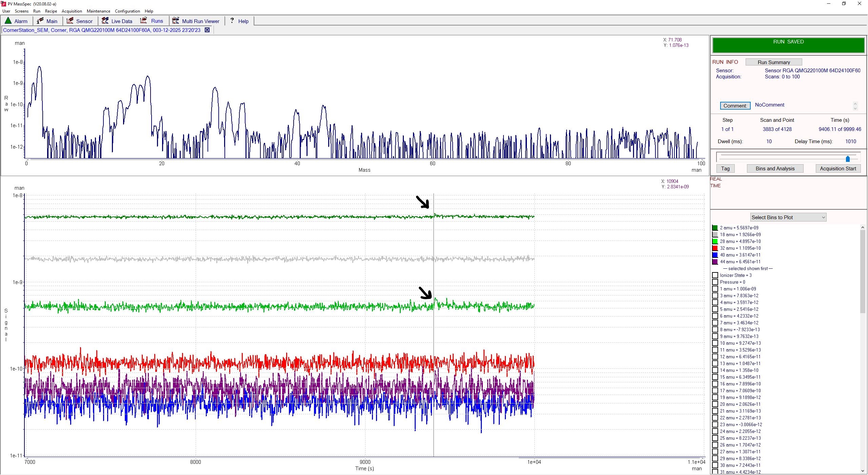This screenshot has width=868, height=475.
Task: Click the Live Data tab icon
Action: (x=105, y=21)
